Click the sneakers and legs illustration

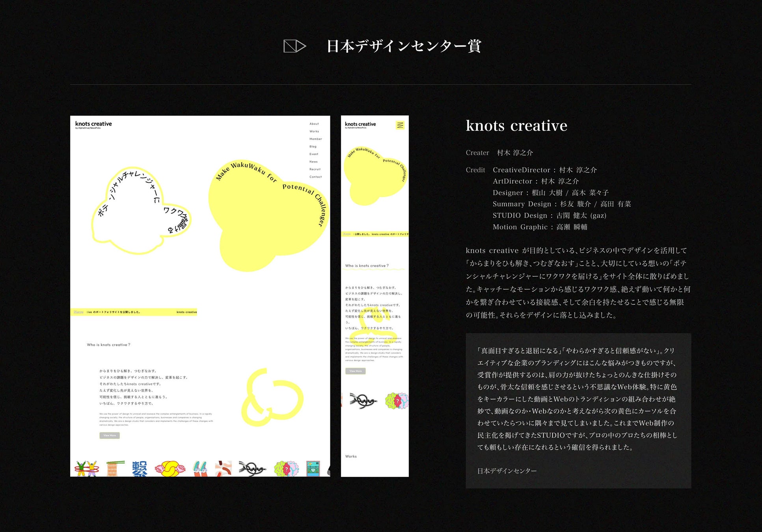click(x=200, y=469)
